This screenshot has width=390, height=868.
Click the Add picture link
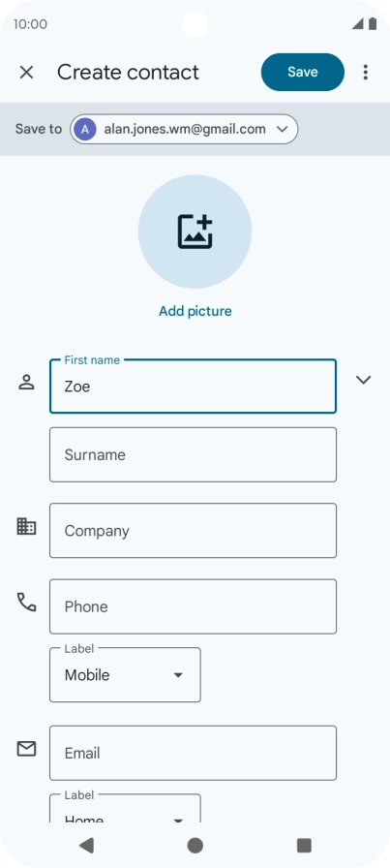(x=195, y=311)
